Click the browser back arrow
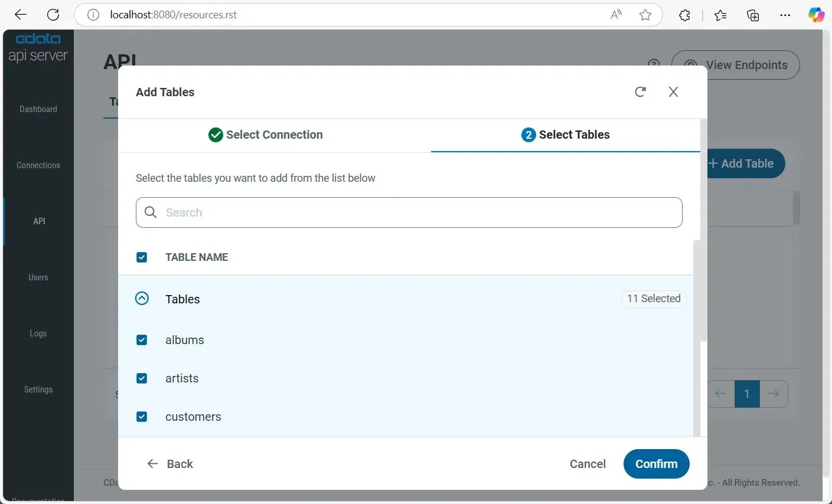 click(21, 15)
